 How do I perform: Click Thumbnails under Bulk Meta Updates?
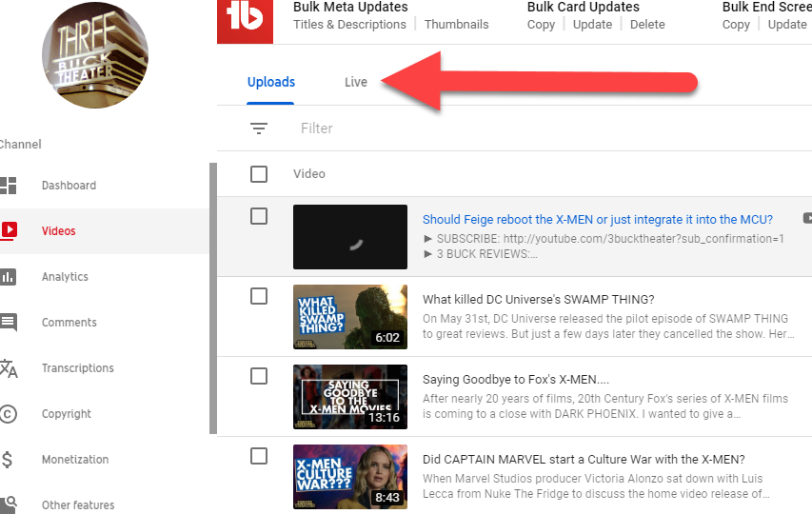(x=456, y=25)
